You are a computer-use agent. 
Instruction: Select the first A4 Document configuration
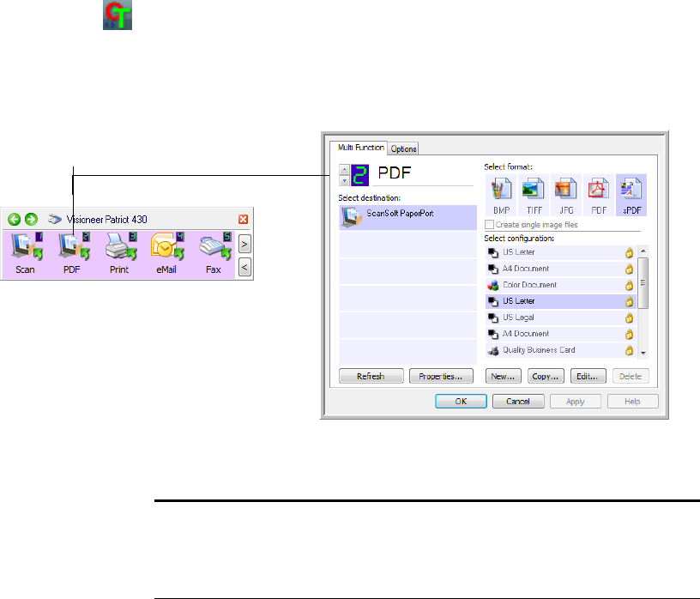(561, 269)
